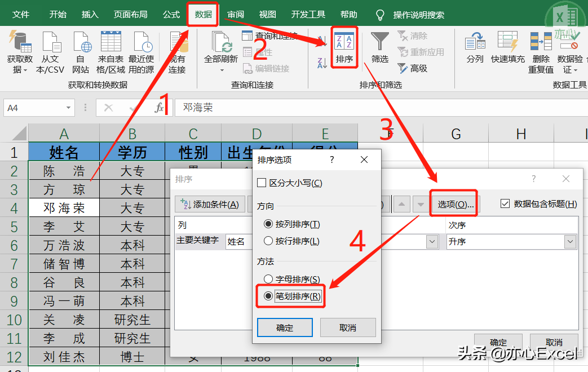This screenshot has width=588, height=372.
Task: Open the 排序 (Sort) ribbon tool
Action: click(344, 47)
